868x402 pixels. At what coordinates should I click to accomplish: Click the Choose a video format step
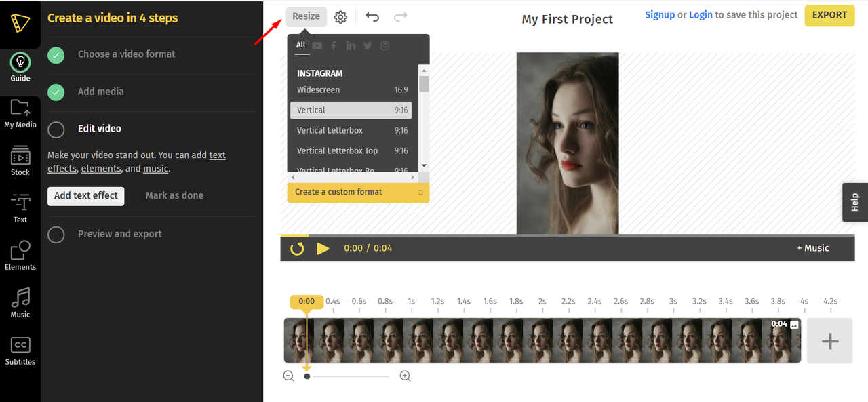(127, 54)
